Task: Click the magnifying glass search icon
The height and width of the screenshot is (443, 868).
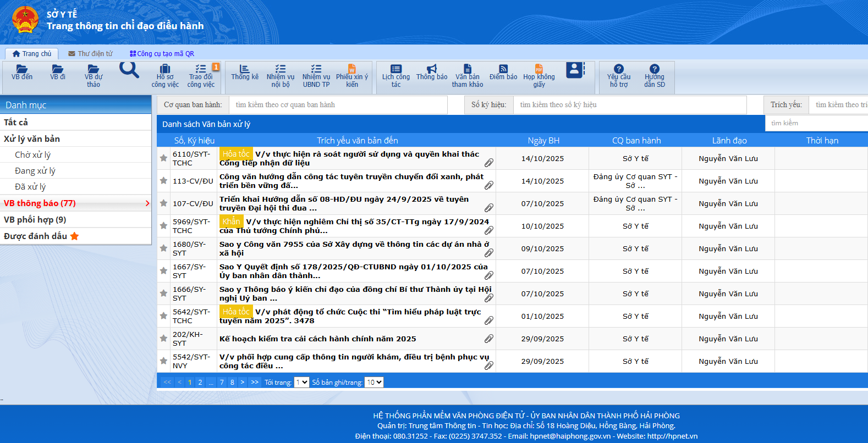Action: pos(129,70)
